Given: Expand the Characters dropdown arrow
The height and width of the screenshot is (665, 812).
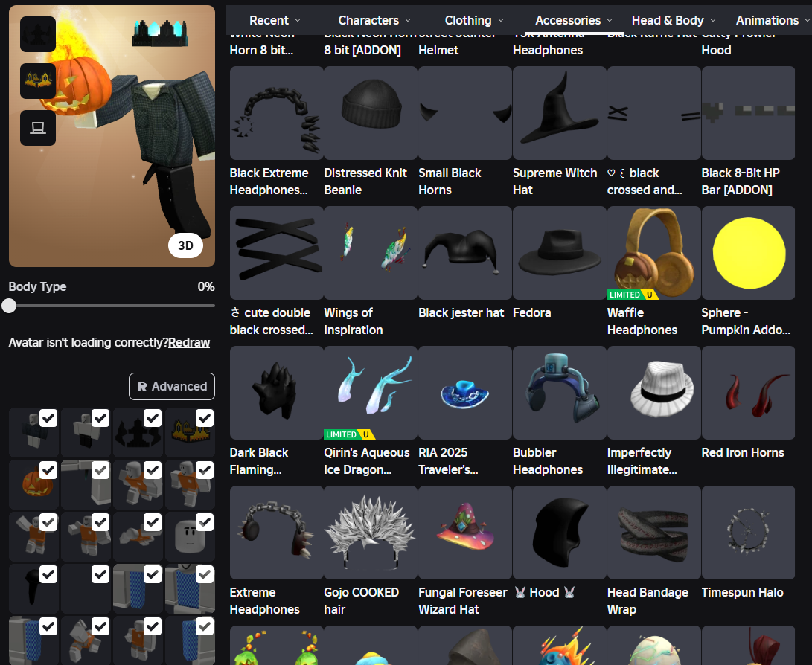Looking at the screenshot, I should (x=408, y=20).
